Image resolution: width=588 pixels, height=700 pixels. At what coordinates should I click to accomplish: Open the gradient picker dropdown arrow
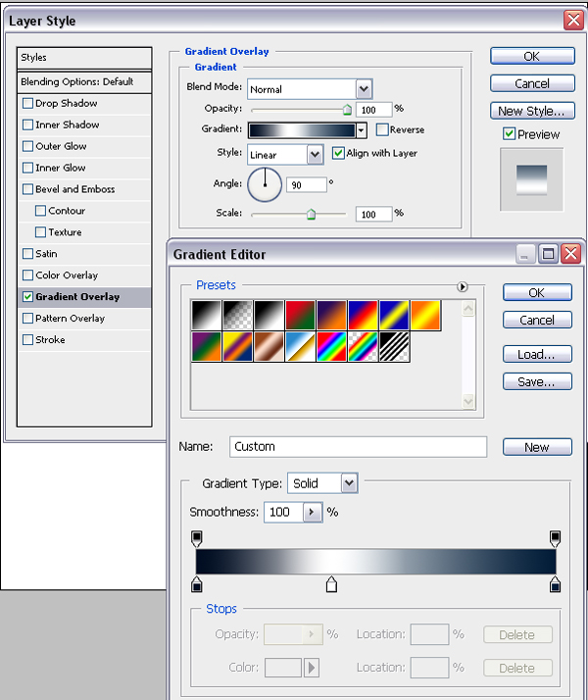(361, 130)
